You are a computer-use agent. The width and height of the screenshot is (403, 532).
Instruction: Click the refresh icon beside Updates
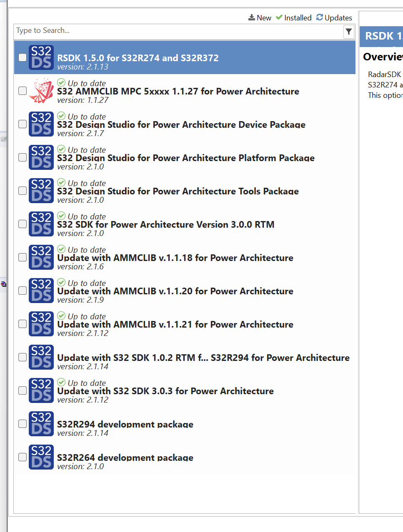click(x=320, y=17)
